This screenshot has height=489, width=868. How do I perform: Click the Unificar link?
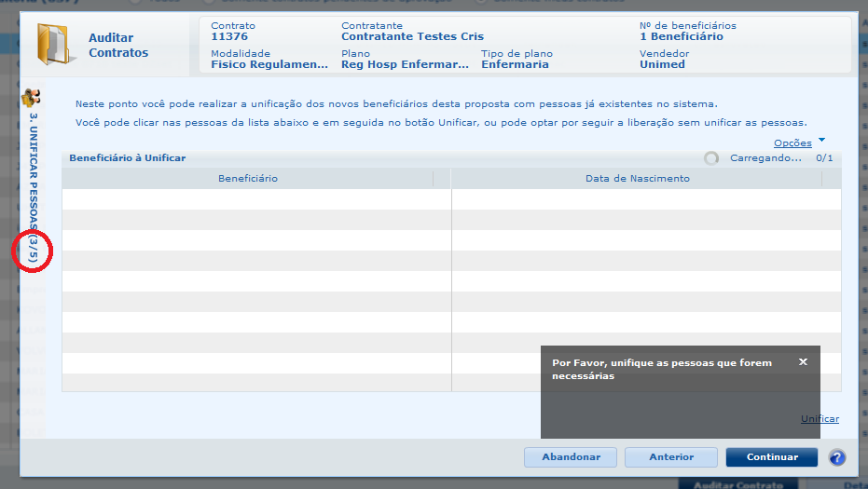tap(820, 419)
